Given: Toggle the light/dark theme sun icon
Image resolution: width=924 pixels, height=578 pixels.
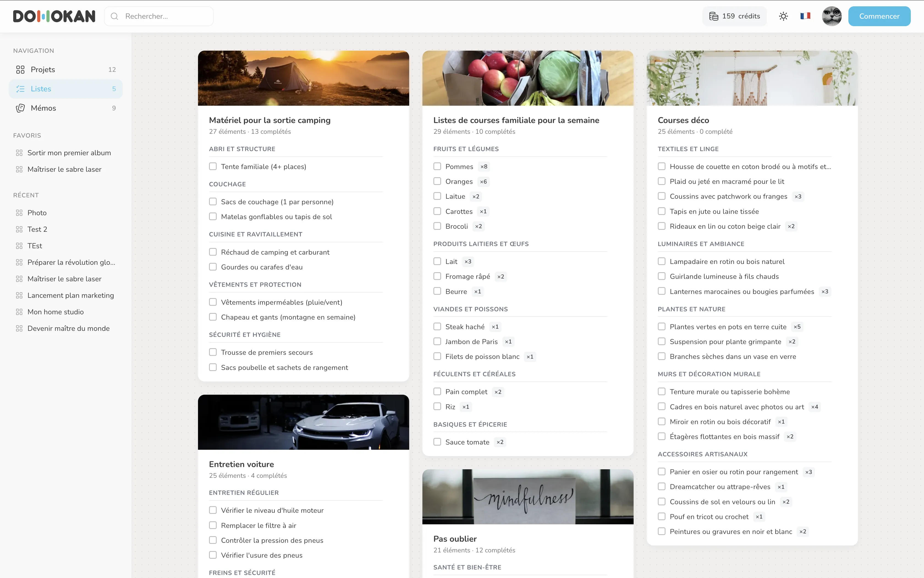Looking at the screenshot, I should [783, 16].
